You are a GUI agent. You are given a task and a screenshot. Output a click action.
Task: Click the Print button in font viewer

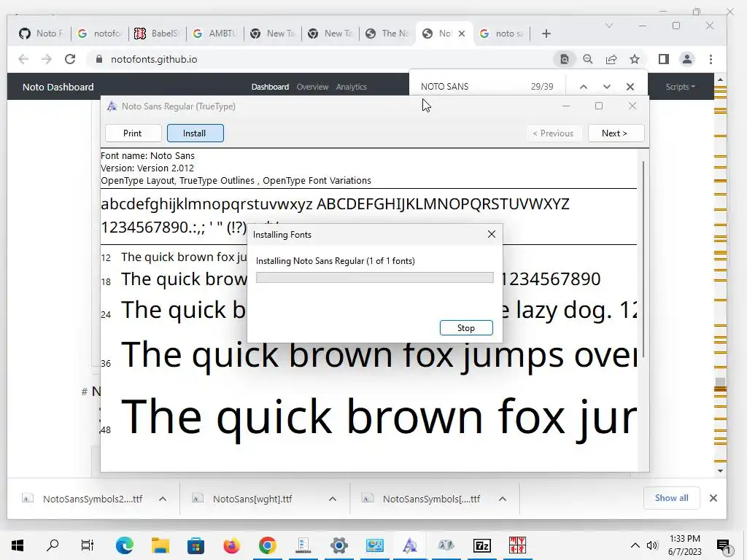[133, 133]
